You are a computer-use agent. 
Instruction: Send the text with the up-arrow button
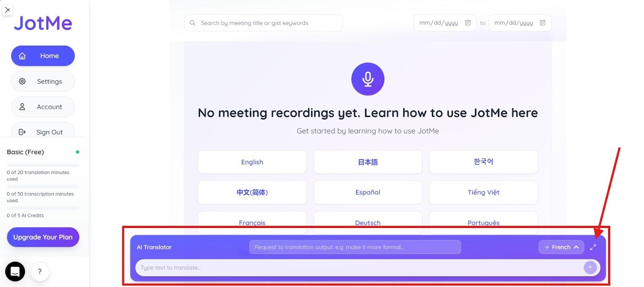click(590, 268)
